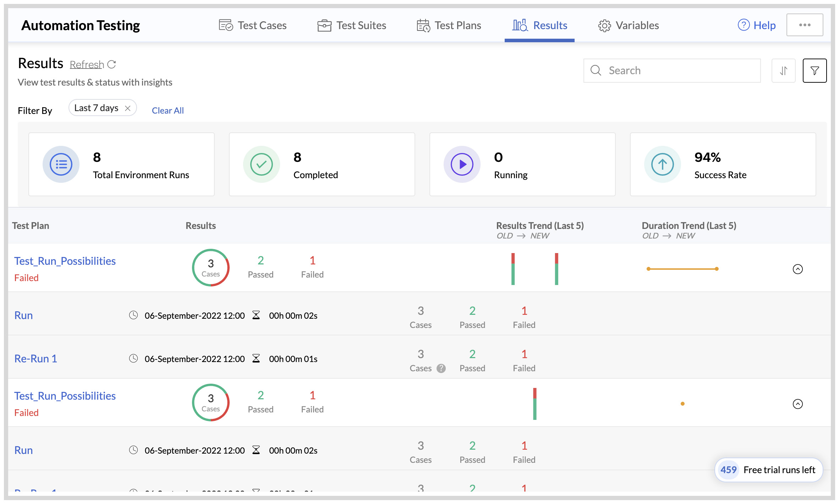
Task: Click the Total Environment Runs list icon
Action: point(61,164)
